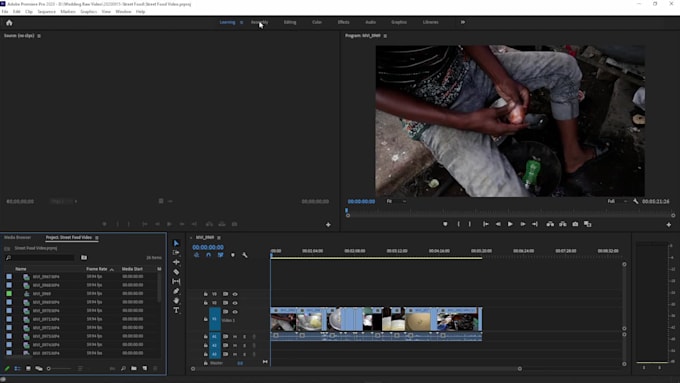The image size is (680, 383).
Task: Play the Program monitor sequence
Action: [x=510, y=224]
